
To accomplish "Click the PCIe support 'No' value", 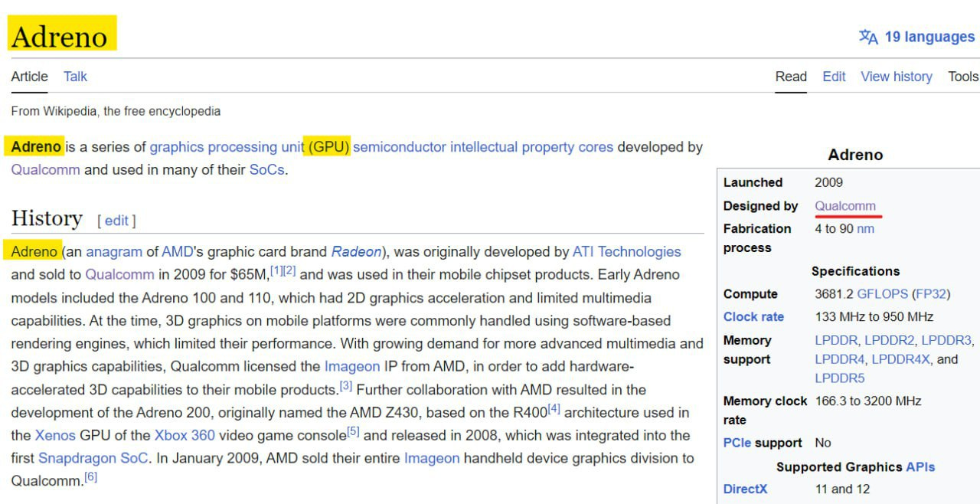I will tap(823, 443).
